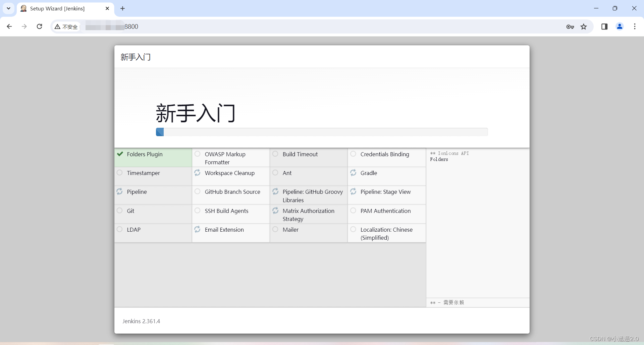Click the pending circle beside Git
The image size is (644, 345).
[x=119, y=211]
